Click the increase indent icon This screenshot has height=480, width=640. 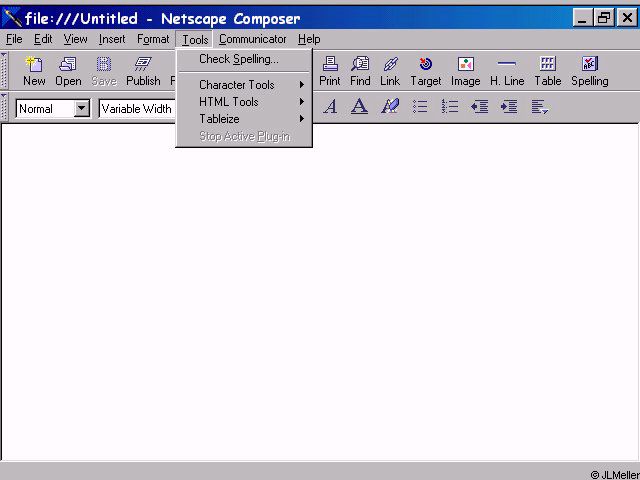click(x=509, y=107)
